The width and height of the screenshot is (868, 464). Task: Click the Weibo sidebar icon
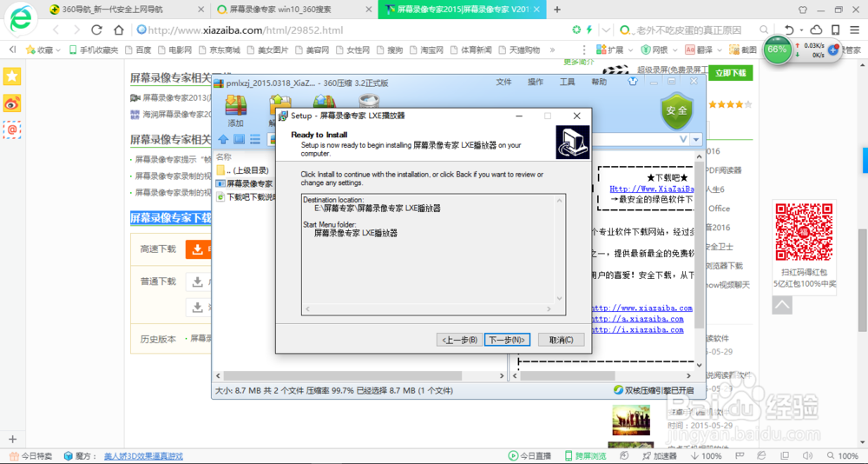pos(11,103)
